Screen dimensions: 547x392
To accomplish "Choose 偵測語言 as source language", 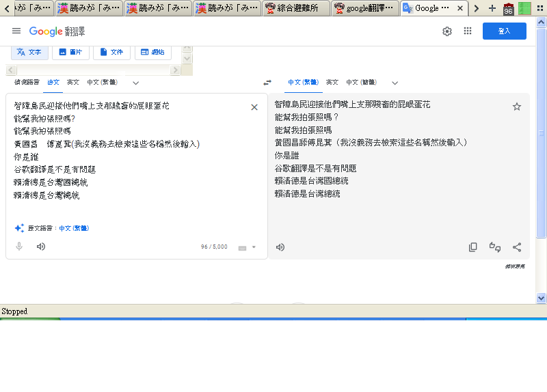I will pyautogui.click(x=27, y=82).
